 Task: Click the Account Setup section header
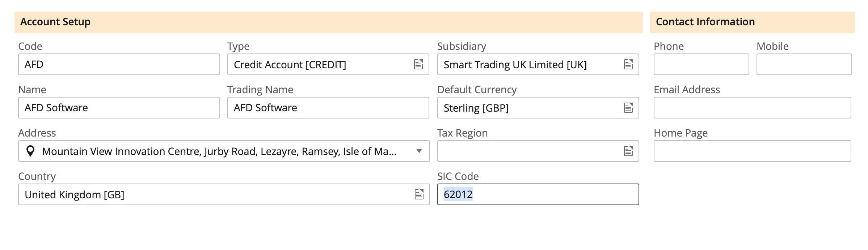pyautogui.click(x=55, y=22)
